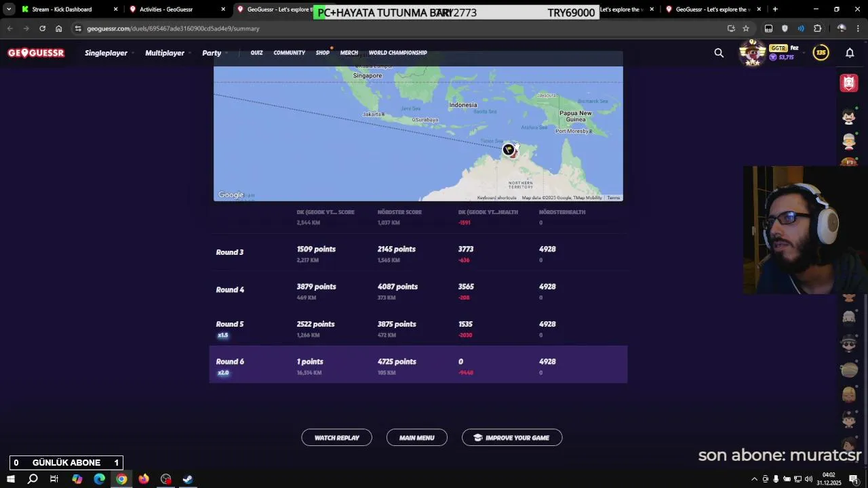This screenshot has width=868, height=488.
Task: Open the tab search dropdown arrow
Action: click(x=9, y=9)
